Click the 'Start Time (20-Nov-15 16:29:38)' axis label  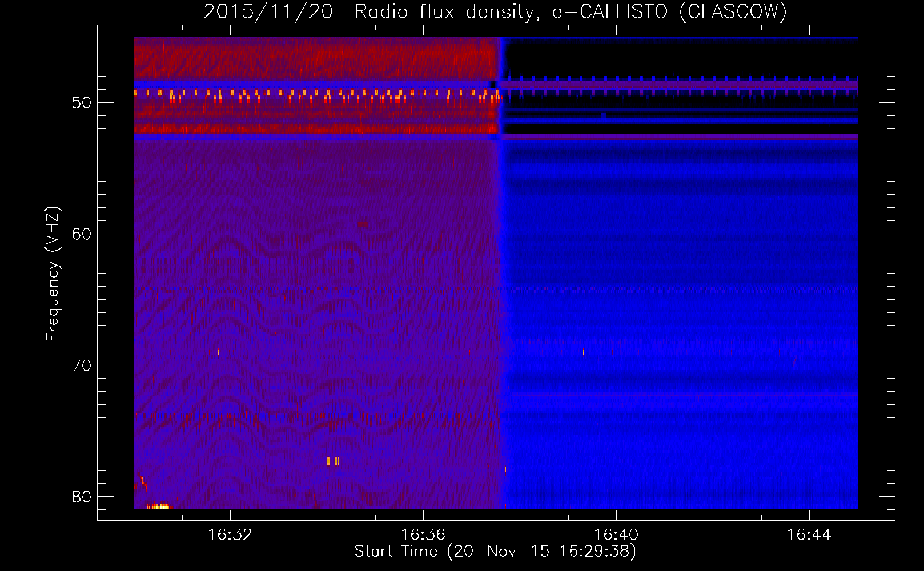(495, 552)
